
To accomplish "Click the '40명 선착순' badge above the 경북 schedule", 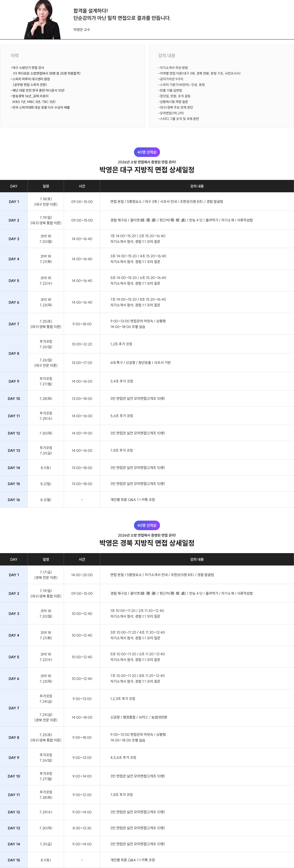I will (x=147, y=525).
